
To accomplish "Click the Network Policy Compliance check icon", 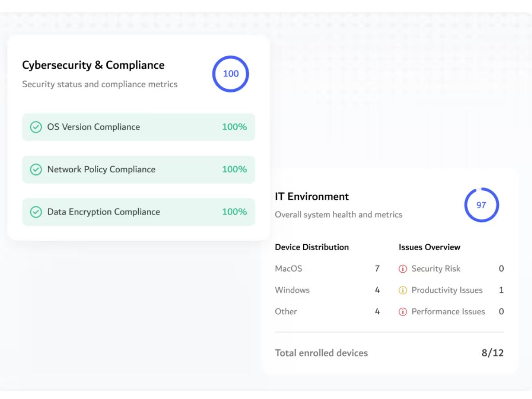I will tap(36, 170).
